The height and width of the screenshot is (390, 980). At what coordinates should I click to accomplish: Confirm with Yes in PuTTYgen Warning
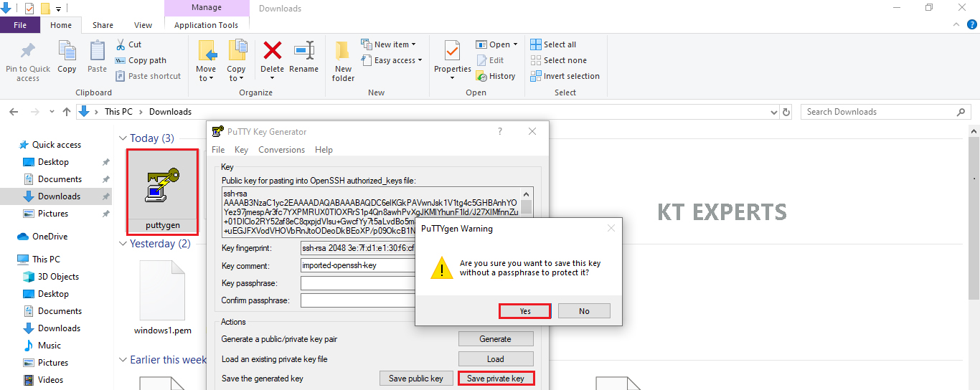525,311
